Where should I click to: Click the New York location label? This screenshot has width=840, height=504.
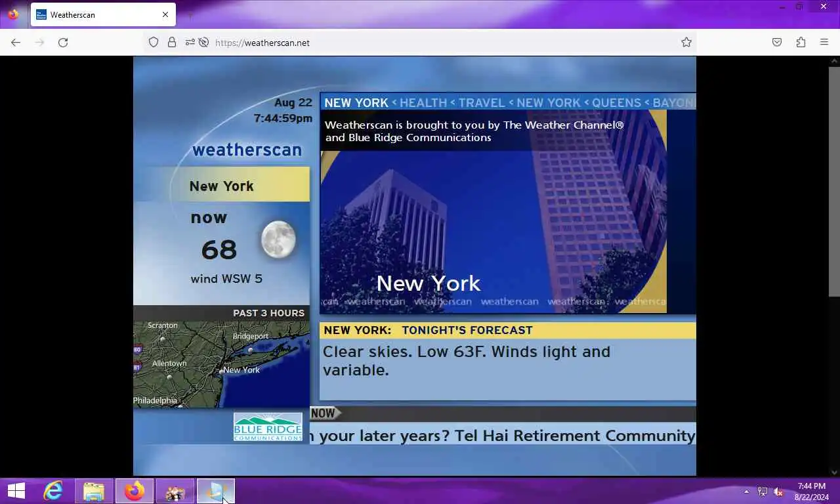pos(221,186)
